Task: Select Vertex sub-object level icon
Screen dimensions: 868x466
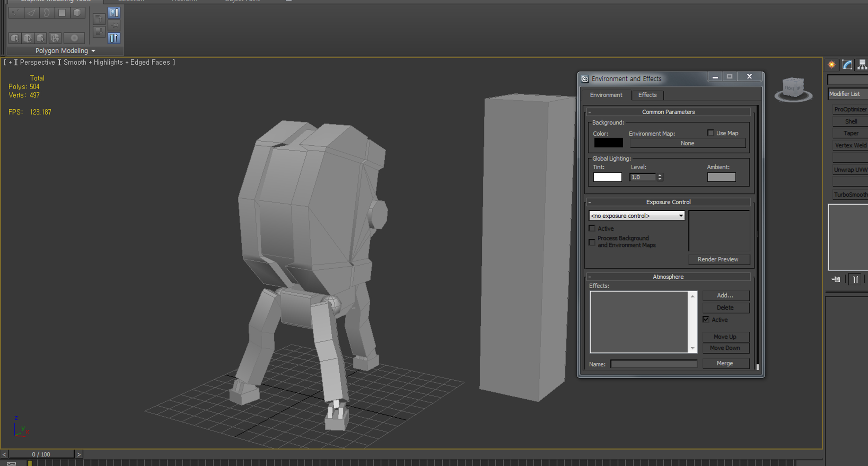Action: click(x=16, y=13)
